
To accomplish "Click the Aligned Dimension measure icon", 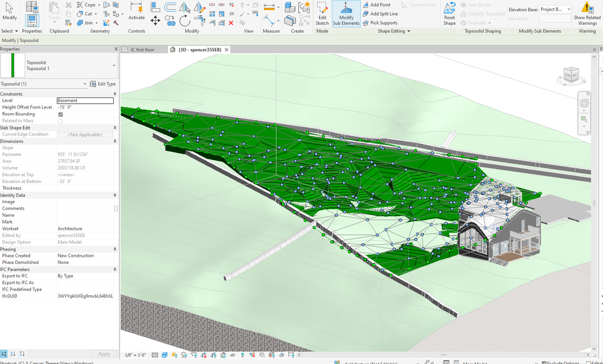I will tap(269, 21).
